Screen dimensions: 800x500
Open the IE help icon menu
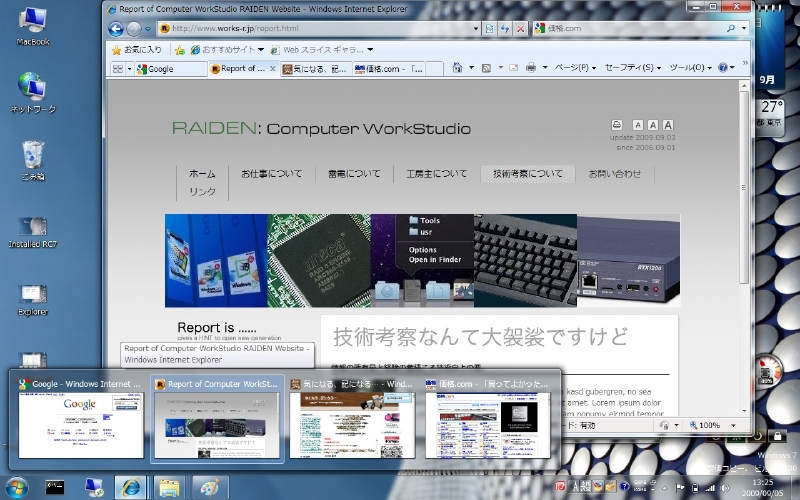pyautogui.click(x=726, y=67)
